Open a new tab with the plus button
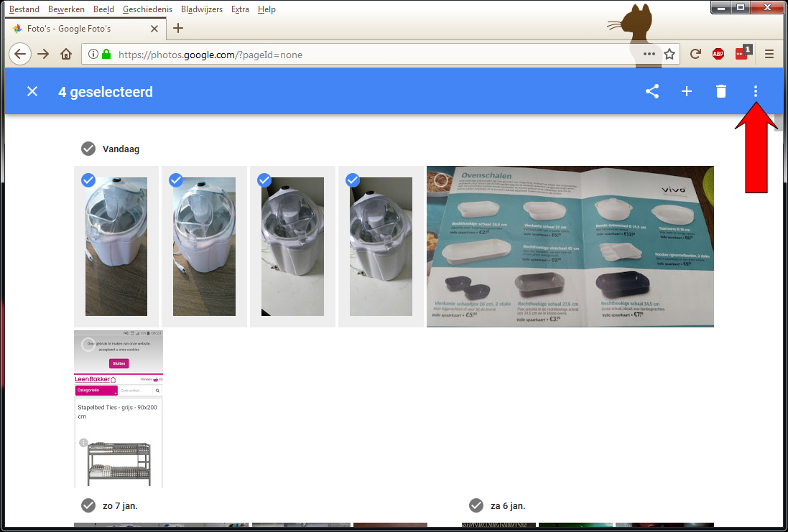The image size is (788, 532). click(x=178, y=29)
